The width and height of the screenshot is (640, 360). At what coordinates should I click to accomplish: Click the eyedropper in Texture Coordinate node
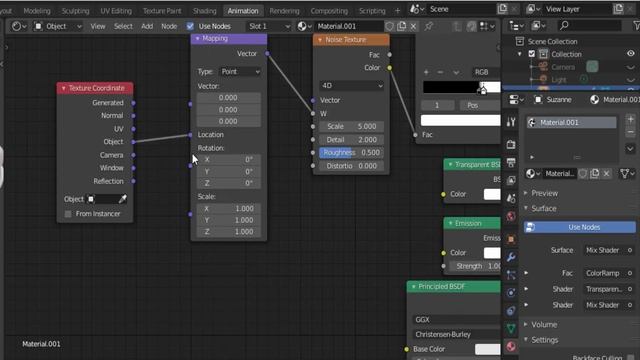(x=122, y=199)
